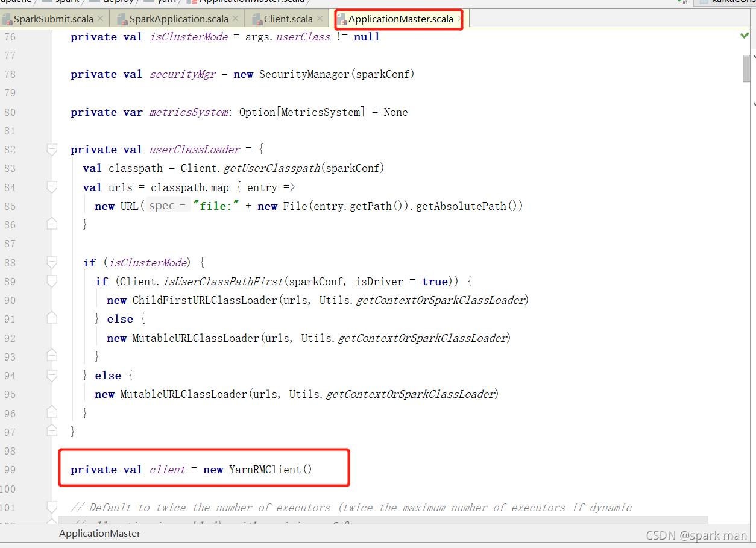
Task: Close the Client.scala tab
Action: pyautogui.click(x=320, y=19)
